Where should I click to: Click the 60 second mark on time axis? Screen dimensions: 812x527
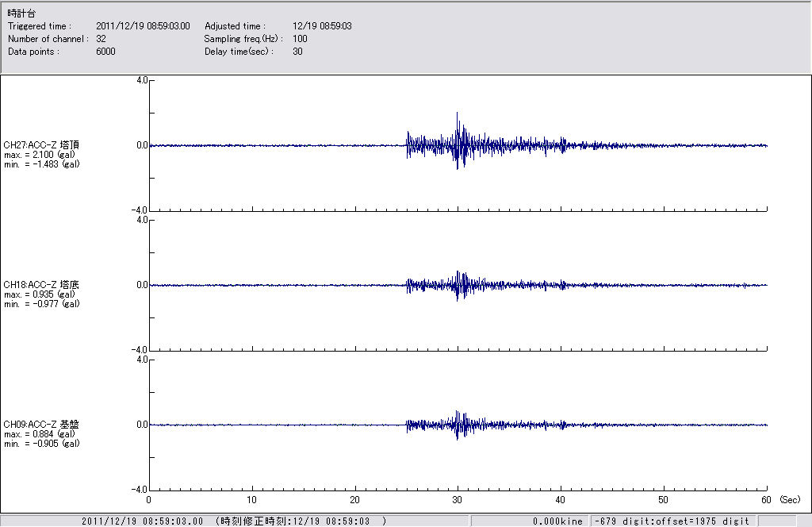pyautogui.click(x=767, y=500)
